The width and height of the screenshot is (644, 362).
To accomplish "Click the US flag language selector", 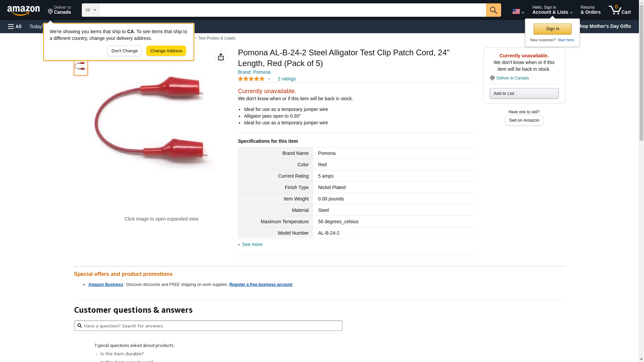I will (x=518, y=11).
